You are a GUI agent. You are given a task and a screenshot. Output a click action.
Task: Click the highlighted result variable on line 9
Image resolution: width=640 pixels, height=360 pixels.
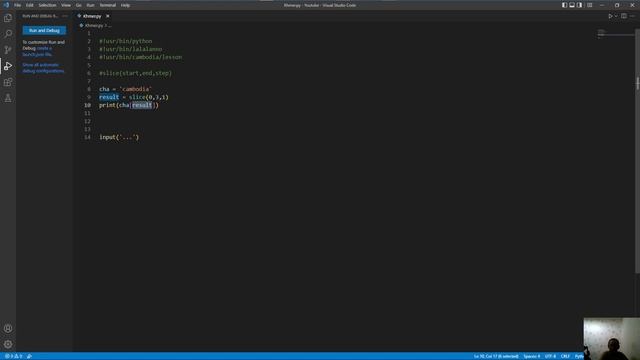[x=109, y=97]
